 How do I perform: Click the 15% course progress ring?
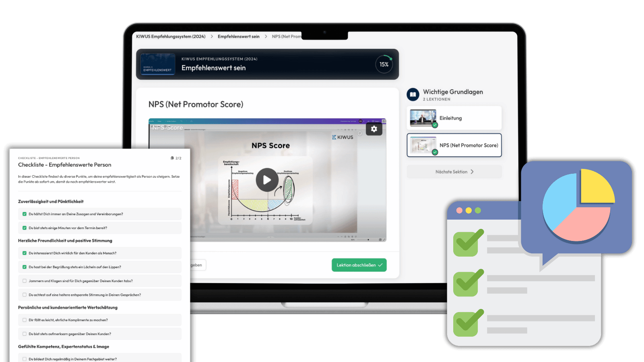point(384,64)
